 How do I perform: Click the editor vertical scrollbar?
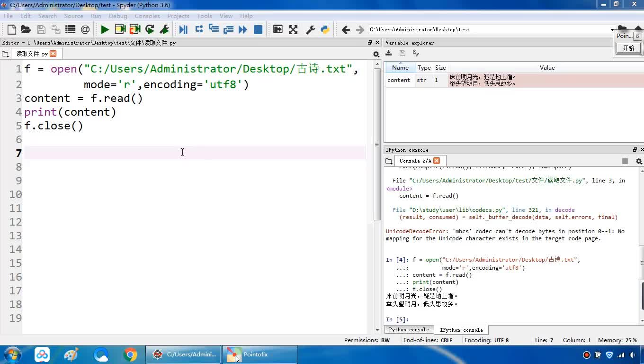click(x=377, y=142)
